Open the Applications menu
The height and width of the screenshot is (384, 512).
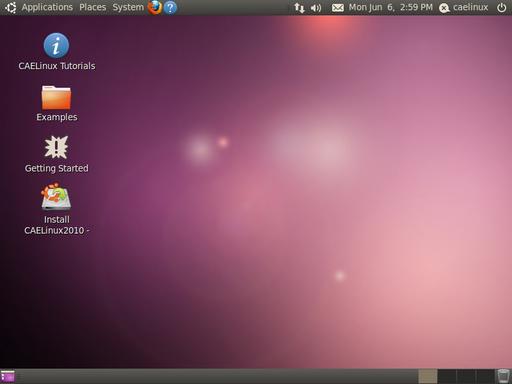click(x=47, y=7)
